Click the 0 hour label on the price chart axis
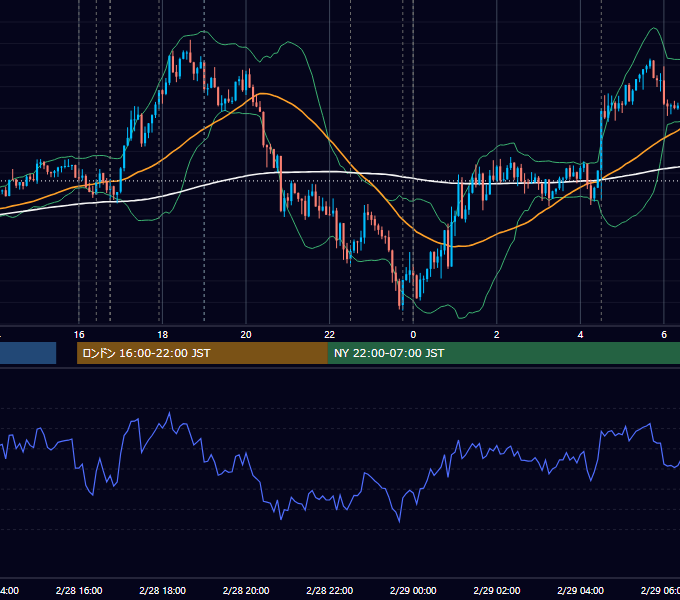680x600 pixels. tap(413, 335)
